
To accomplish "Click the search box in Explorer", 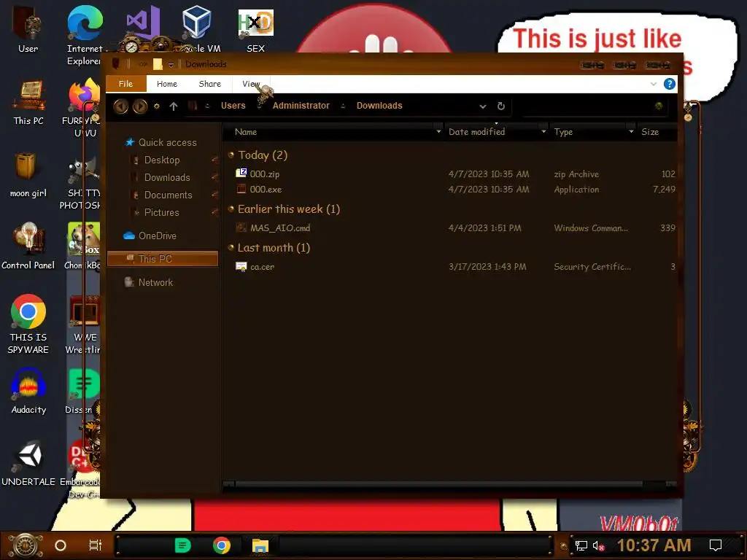I will (593, 106).
